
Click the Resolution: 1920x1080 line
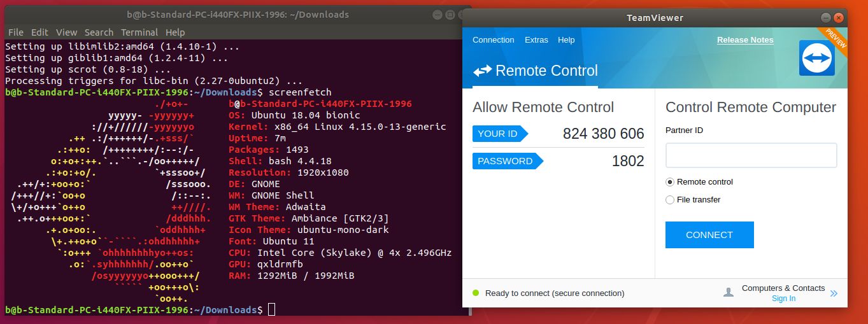point(288,173)
